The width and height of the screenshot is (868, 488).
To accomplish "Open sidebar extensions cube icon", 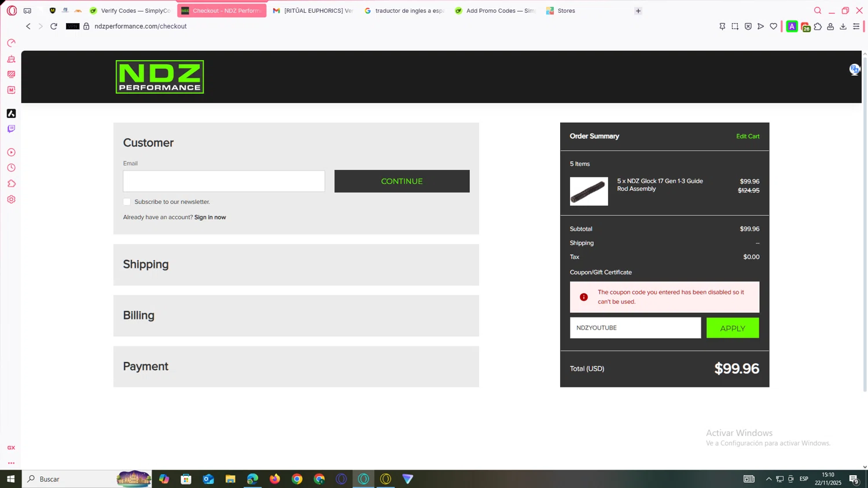I will coord(11,184).
